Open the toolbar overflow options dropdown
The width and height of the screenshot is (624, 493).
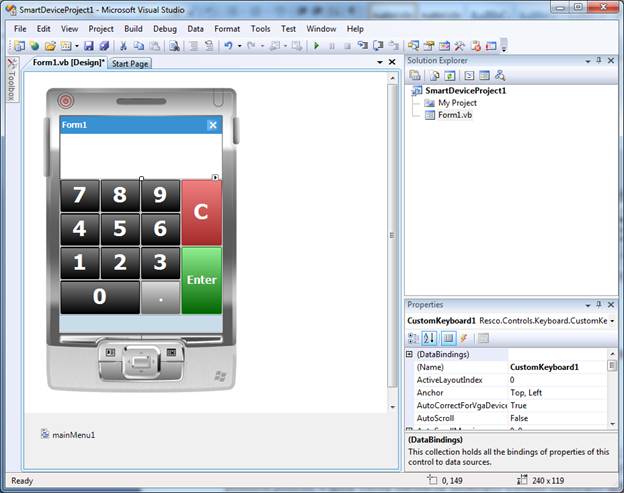[x=504, y=46]
